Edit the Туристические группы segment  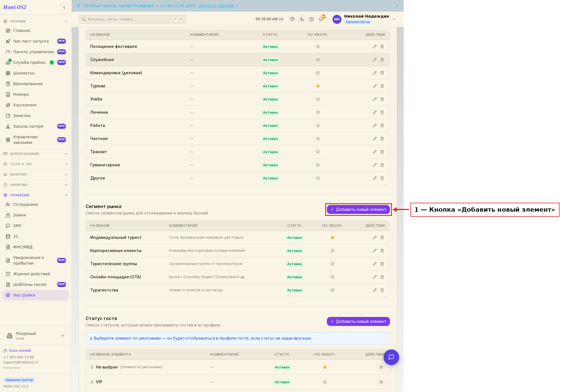click(375, 264)
